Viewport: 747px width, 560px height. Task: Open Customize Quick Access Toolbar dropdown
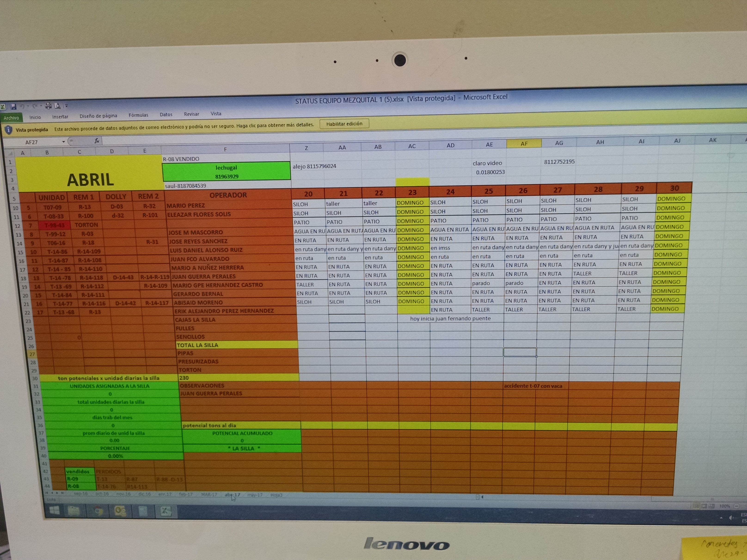[x=67, y=106]
